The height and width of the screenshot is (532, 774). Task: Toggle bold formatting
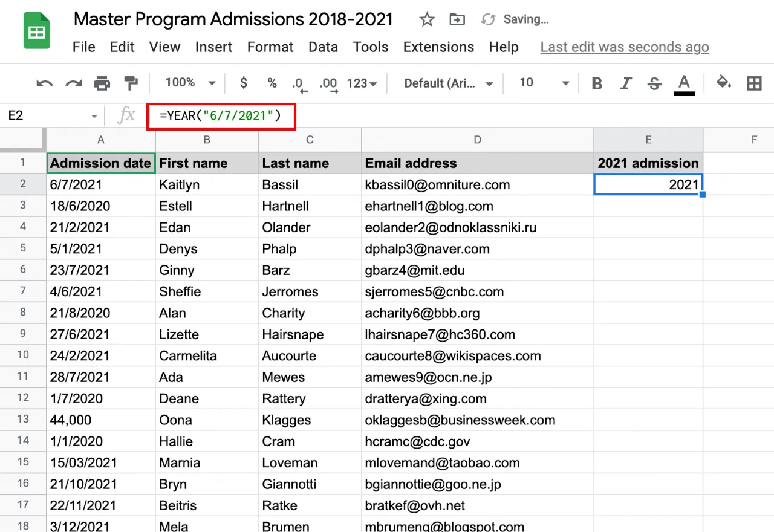(x=597, y=83)
